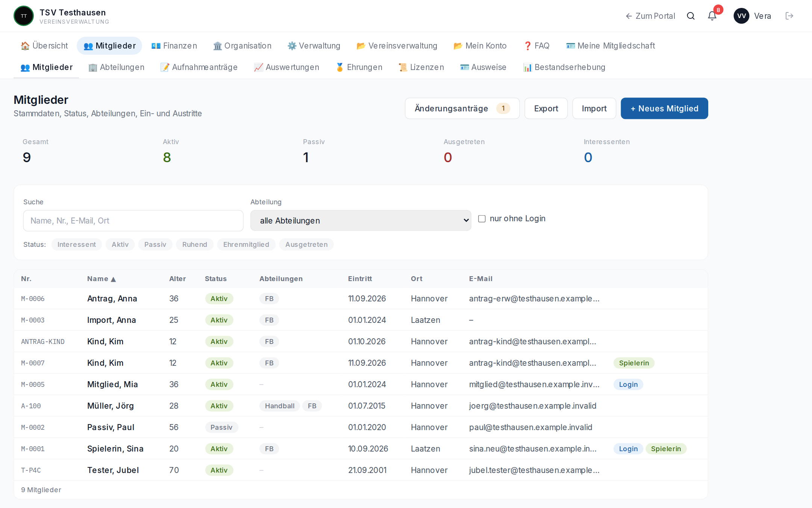Toggle the Ehrenmitglied status filter
812x508 pixels.
point(246,244)
